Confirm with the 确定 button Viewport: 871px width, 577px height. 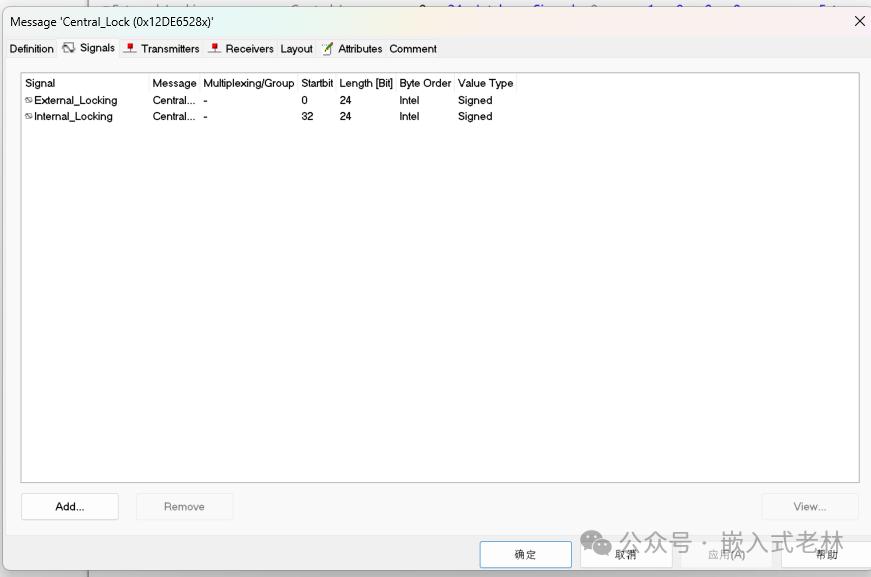coord(525,554)
